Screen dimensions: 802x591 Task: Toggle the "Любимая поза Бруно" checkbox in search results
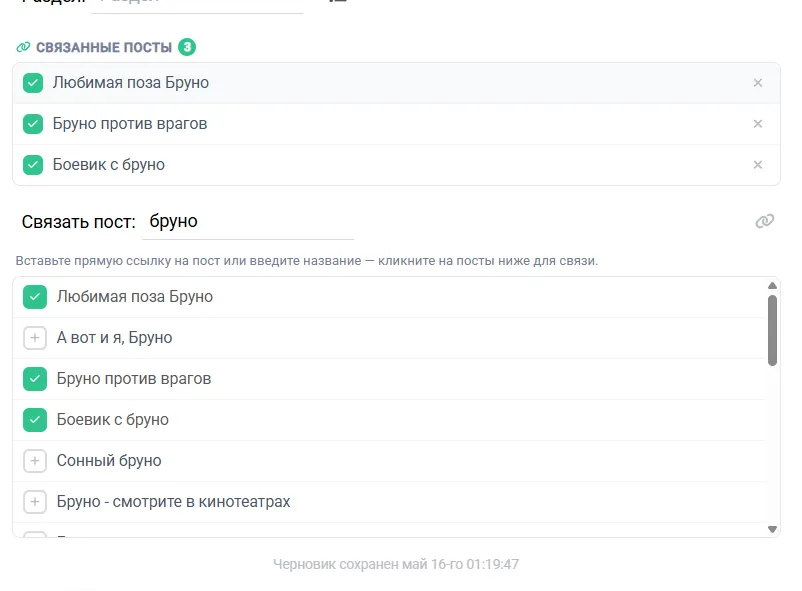pos(35,297)
